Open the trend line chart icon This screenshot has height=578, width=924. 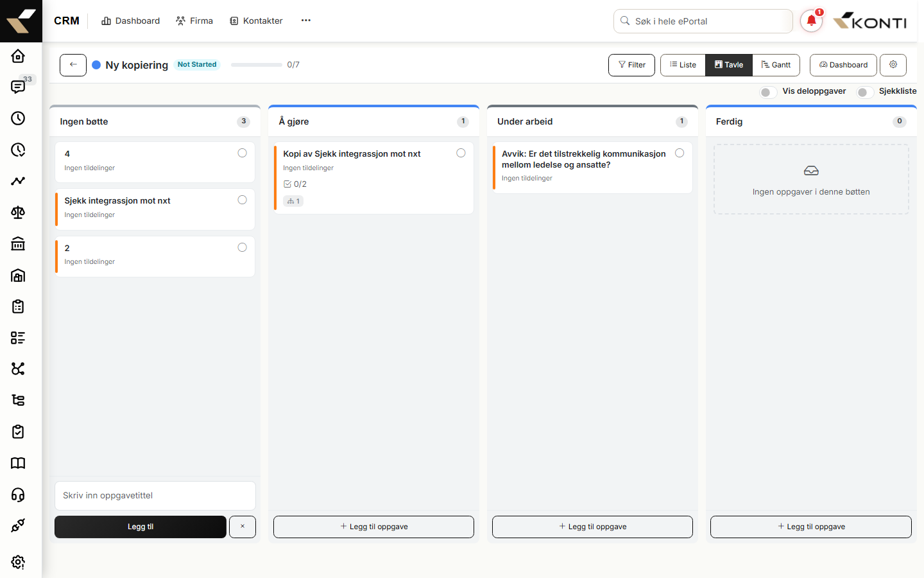point(18,181)
